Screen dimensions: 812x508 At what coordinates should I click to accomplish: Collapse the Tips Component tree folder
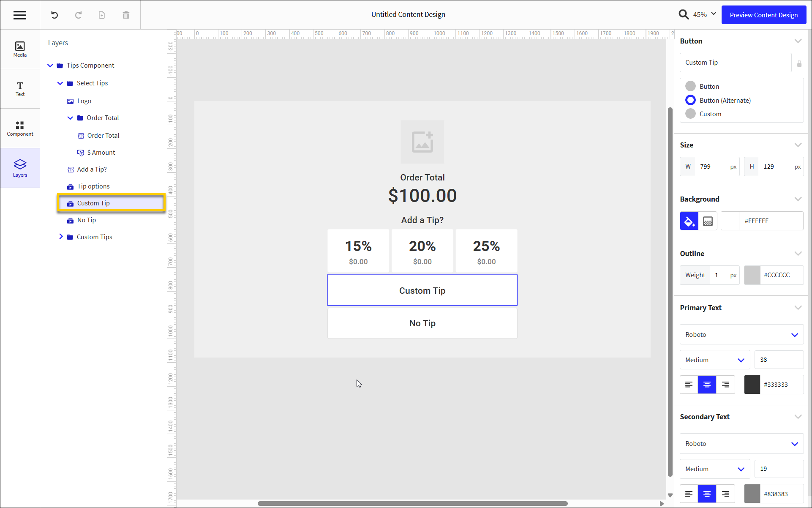coord(50,66)
